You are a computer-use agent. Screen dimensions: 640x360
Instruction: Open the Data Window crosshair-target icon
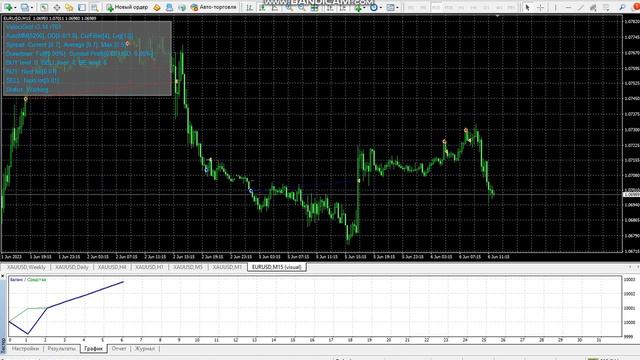(57, 7)
